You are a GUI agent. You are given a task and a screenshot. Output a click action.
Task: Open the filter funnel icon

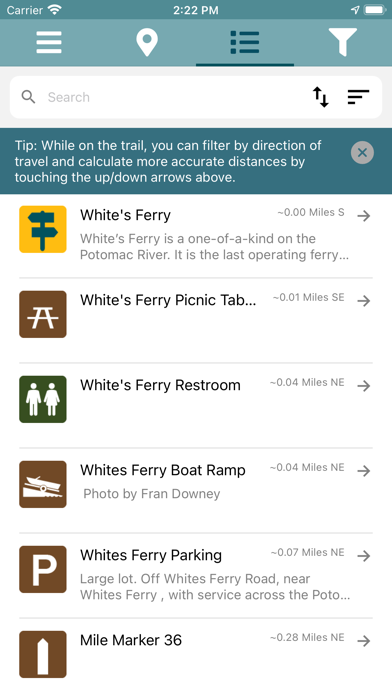[x=342, y=42]
